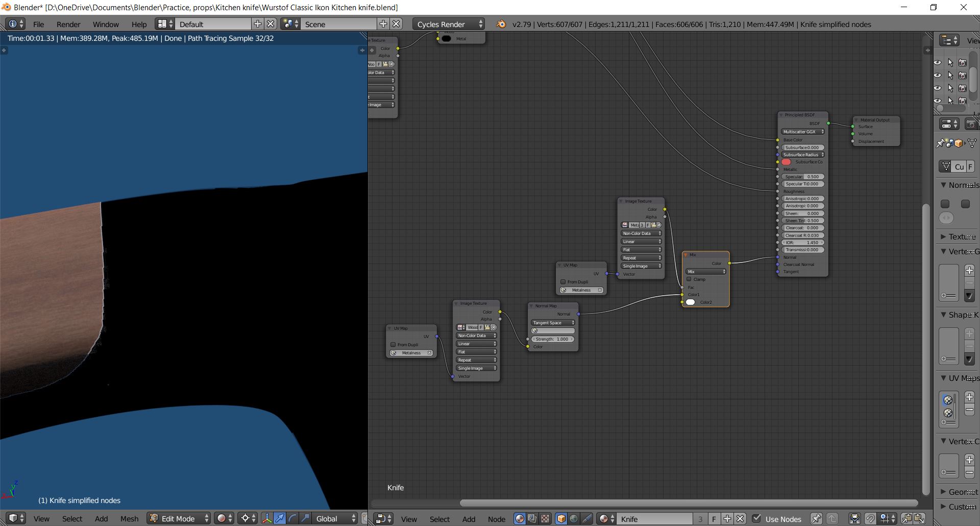Screen dimensions: 980x526
Task: Open the properties editor type selector
Action: click(x=949, y=124)
